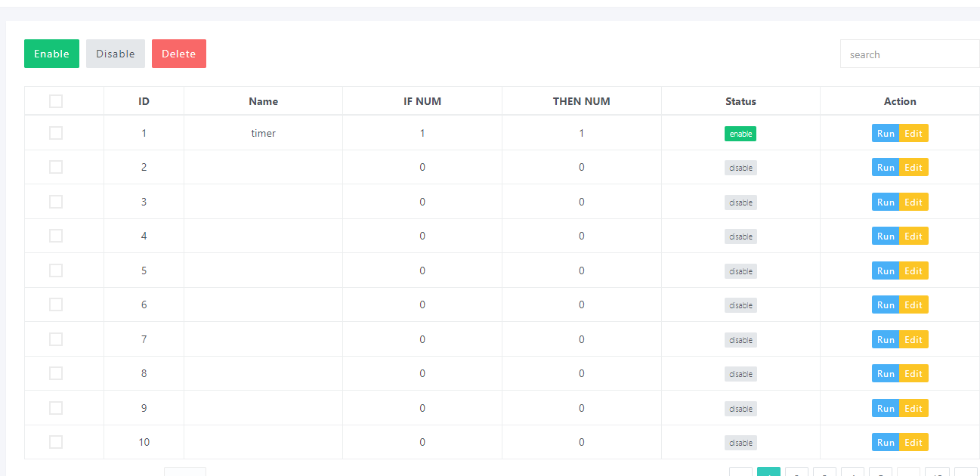Screen dimensions: 980x476
Task: Check the checkbox for row ID 1
Action: 56,133
